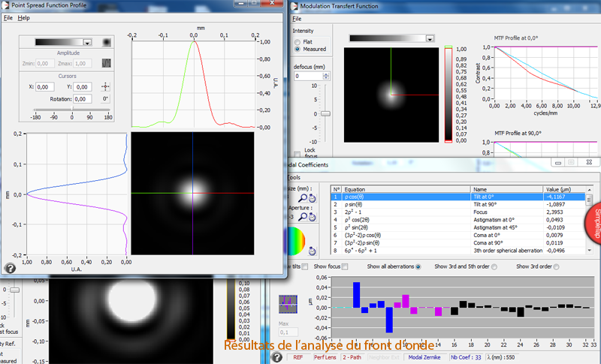Click the Max value field under bar chart icon
This screenshot has height=364, width=601.
[288, 332]
